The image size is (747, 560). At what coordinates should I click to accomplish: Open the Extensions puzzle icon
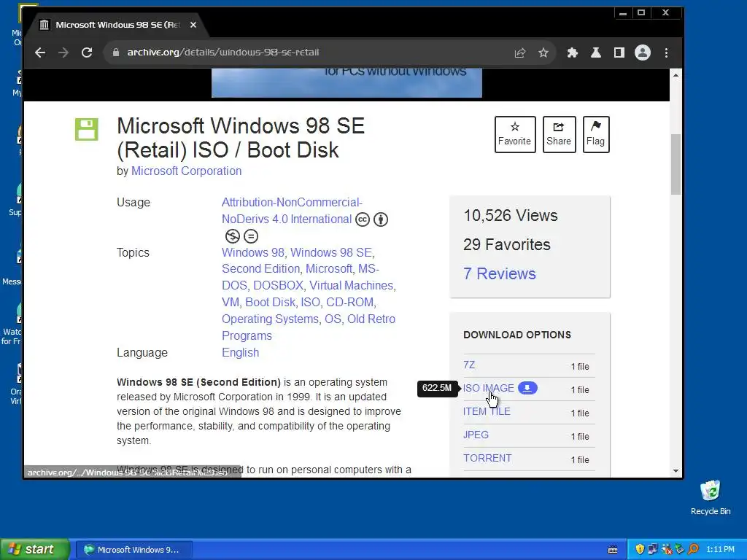click(x=572, y=52)
